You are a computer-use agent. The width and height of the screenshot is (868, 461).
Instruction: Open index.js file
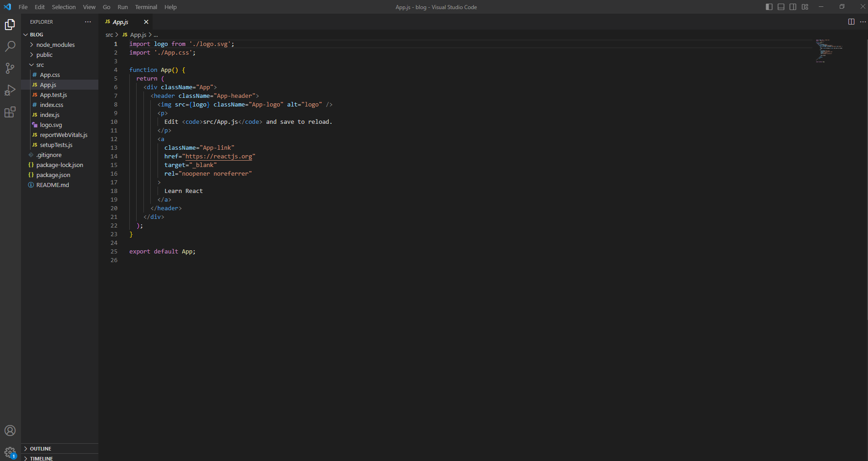[x=60, y=115]
